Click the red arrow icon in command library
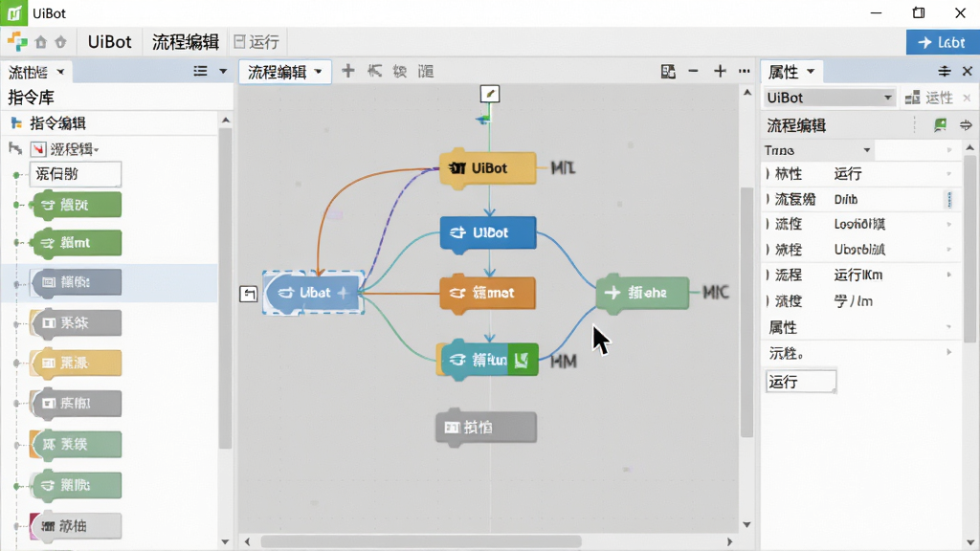The height and width of the screenshot is (551, 980). click(38, 149)
